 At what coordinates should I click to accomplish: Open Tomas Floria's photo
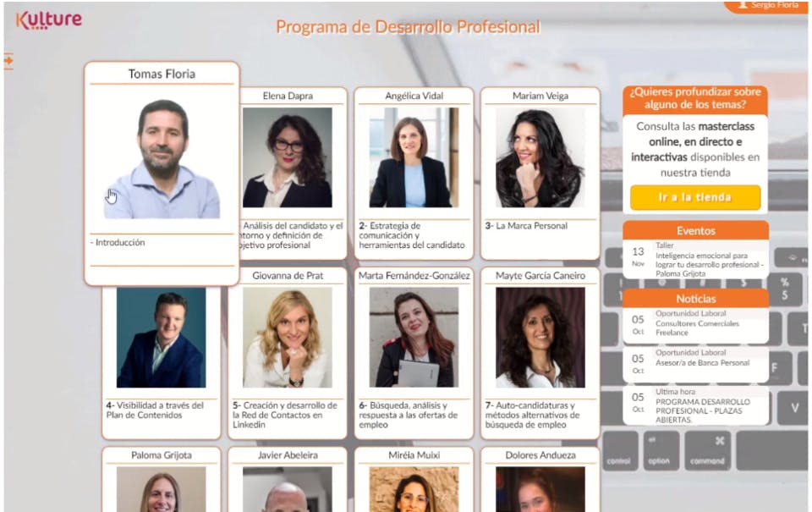pyautogui.click(x=162, y=158)
